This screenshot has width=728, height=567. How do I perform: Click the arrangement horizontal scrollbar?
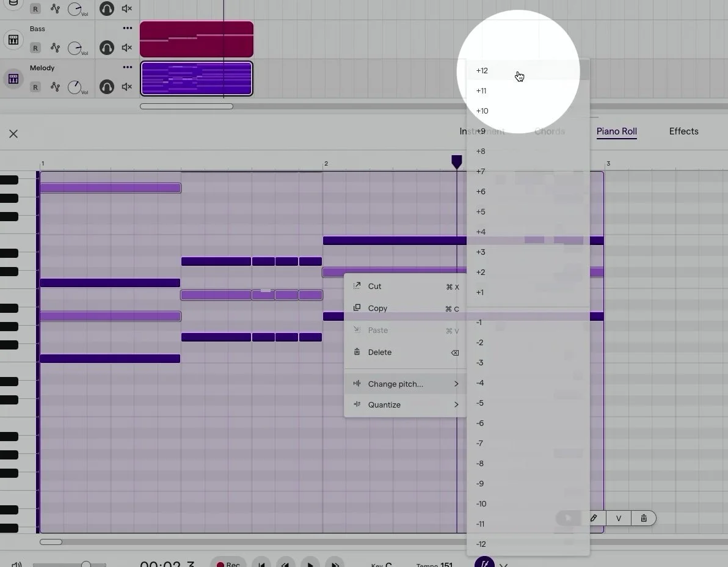click(x=186, y=106)
